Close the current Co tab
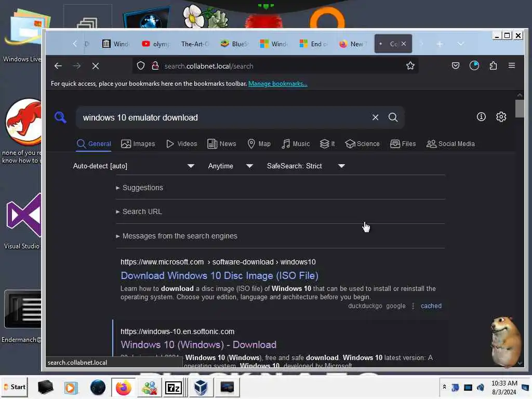 click(404, 44)
